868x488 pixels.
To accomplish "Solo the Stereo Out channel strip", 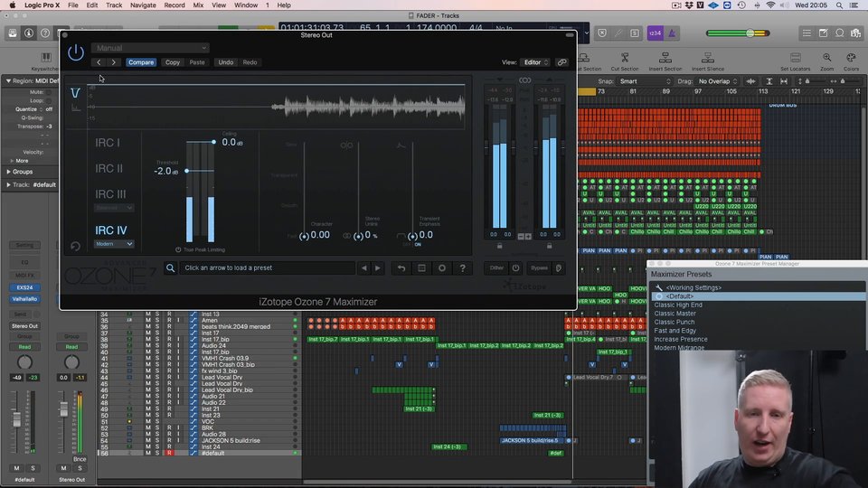I will 80,468.
